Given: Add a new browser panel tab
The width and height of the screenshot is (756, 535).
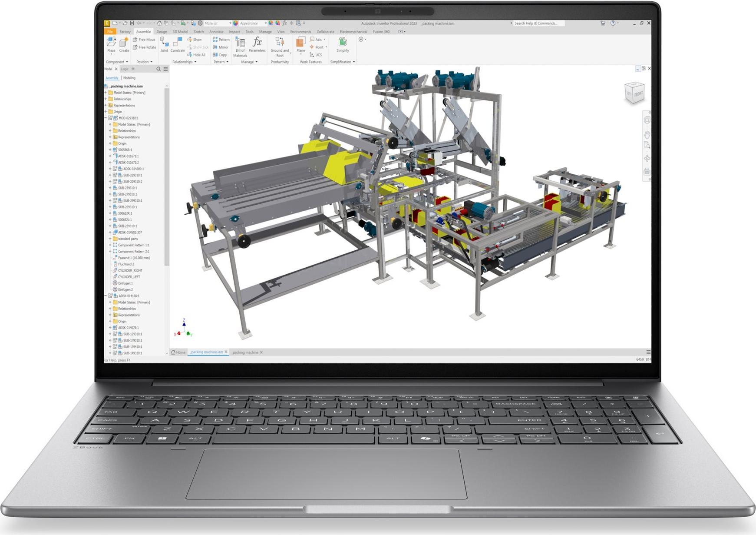Looking at the screenshot, I should tap(133, 69).
